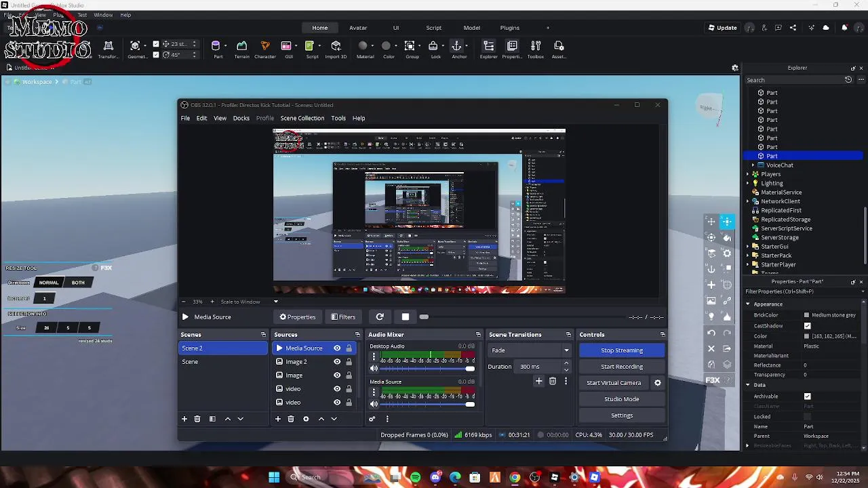Click the Group tool icon

[411, 49]
